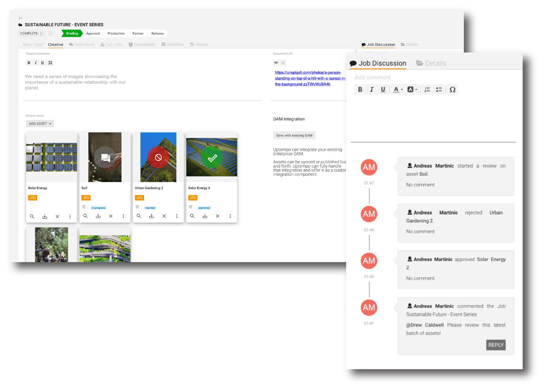Download the Soil asset

98,216
